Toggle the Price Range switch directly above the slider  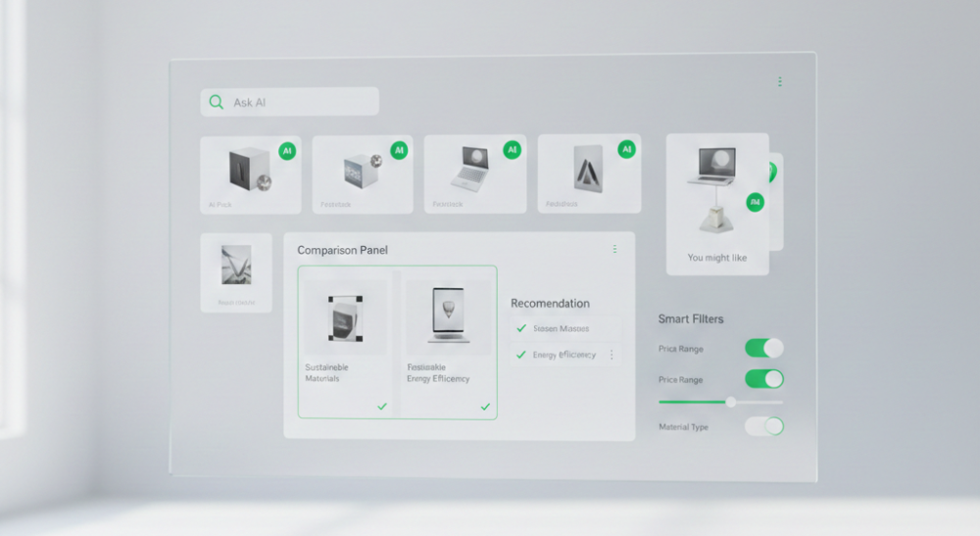pos(763,378)
